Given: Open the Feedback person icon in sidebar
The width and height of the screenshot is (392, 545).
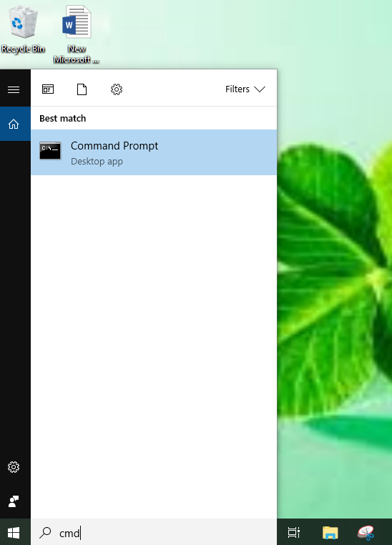Looking at the screenshot, I should [14, 501].
